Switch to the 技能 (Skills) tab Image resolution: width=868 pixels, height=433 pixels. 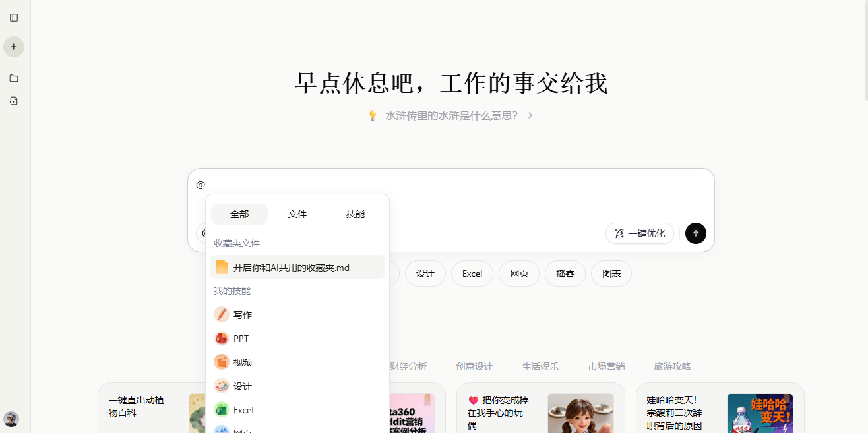pos(355,214)
